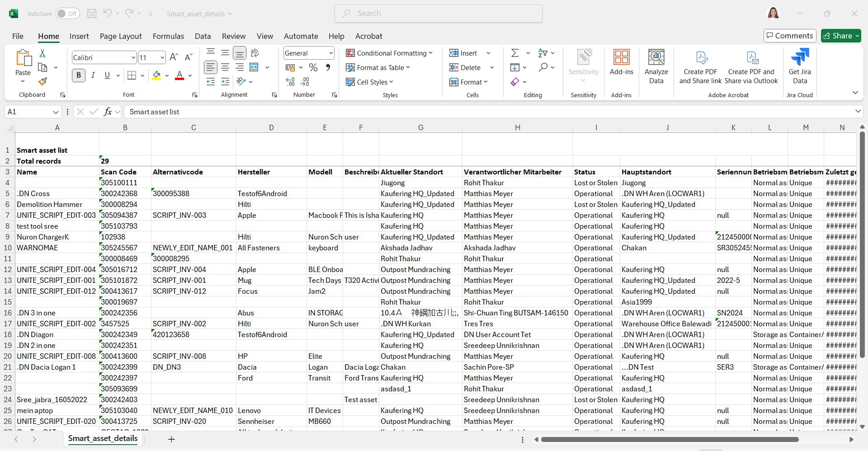
Task: Click the Create PDF and Share link icon
Action: (x=700, y=66)
